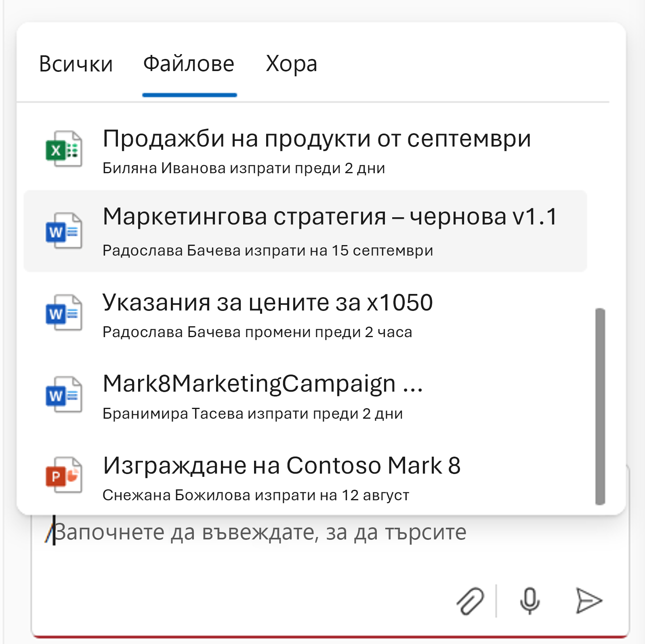Viewport: 645px width, 644px height.
Task: Select the Файлове tab
Action: [x=189, y=64]
